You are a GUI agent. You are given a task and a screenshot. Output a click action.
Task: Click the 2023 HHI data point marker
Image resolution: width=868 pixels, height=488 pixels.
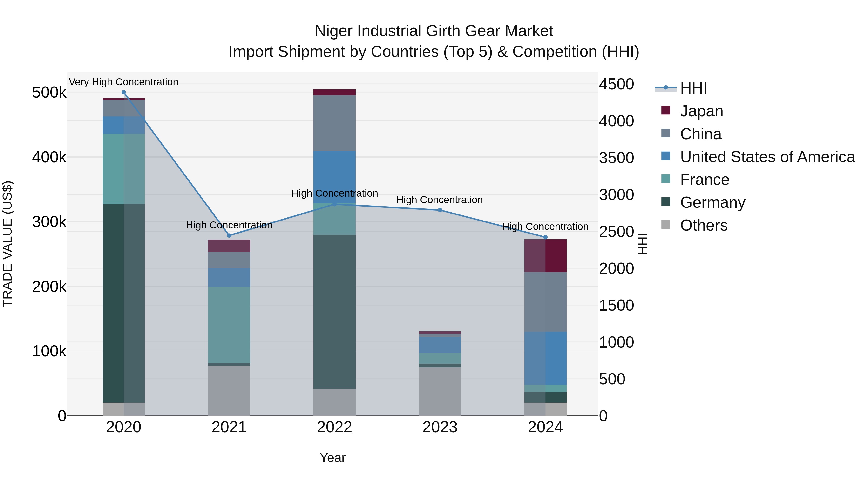pos(440,210)
